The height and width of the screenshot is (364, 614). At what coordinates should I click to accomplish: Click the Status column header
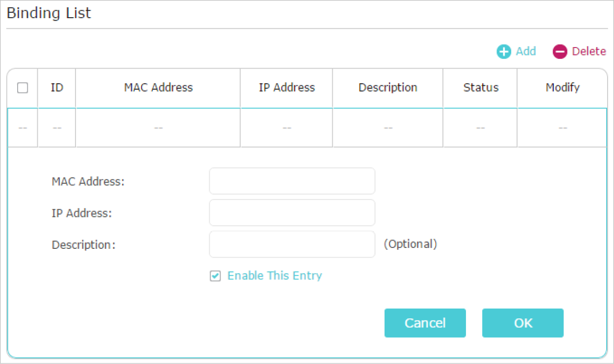click(481, 88)
